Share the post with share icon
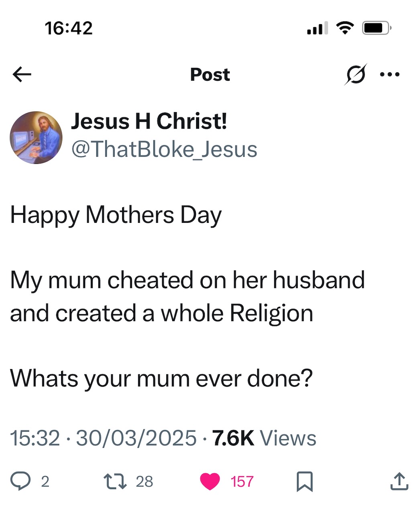This screenshot has height=514, width=420. click(399, 481)
